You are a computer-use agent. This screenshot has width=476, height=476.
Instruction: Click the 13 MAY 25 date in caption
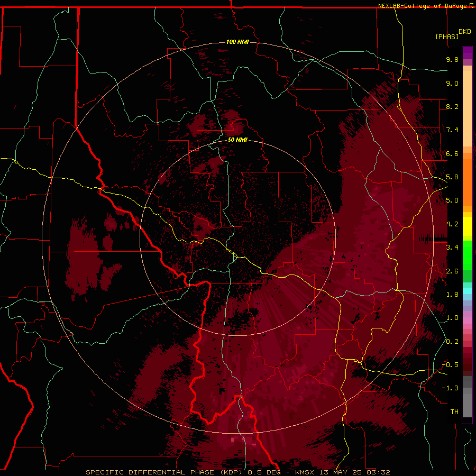[x=340, y=472]
